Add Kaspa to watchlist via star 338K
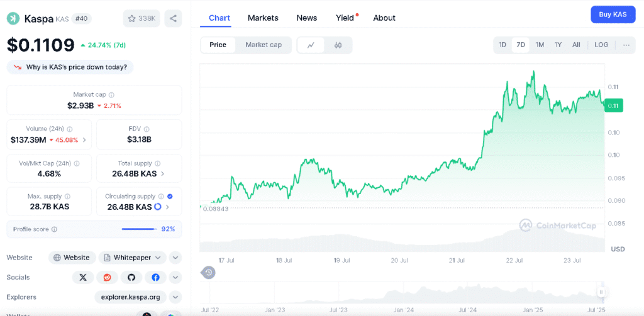This screenshot has height=316, width=644. [x=142, y=18]
